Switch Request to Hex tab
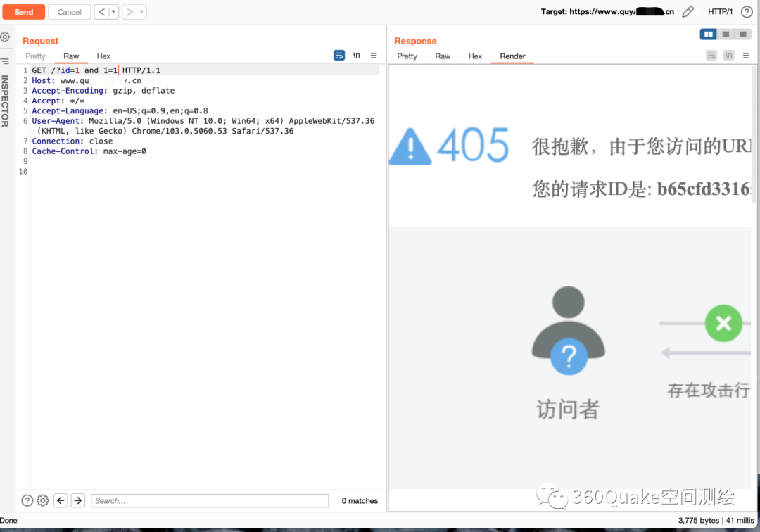 [x=103, y=56]
